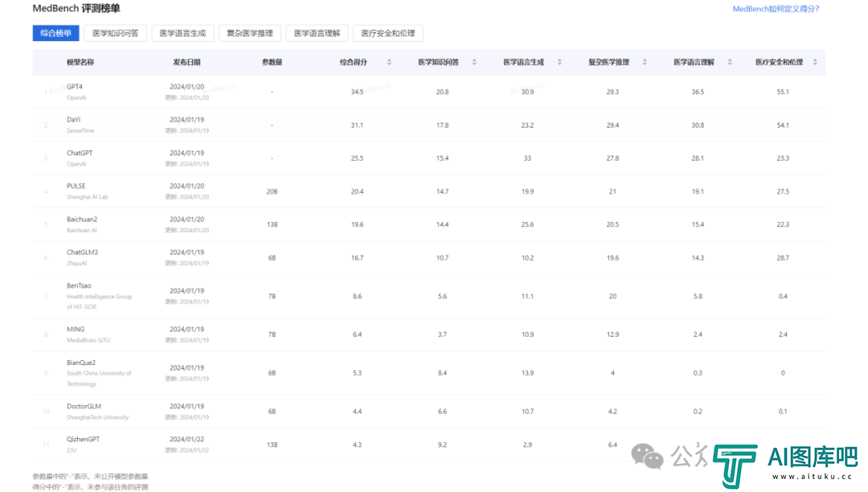Click the sort arrows beside 医疗安全和伦理 column header
Image resolution: width=868 pixels, height=492 pixels.
click(x=816, y=62)
